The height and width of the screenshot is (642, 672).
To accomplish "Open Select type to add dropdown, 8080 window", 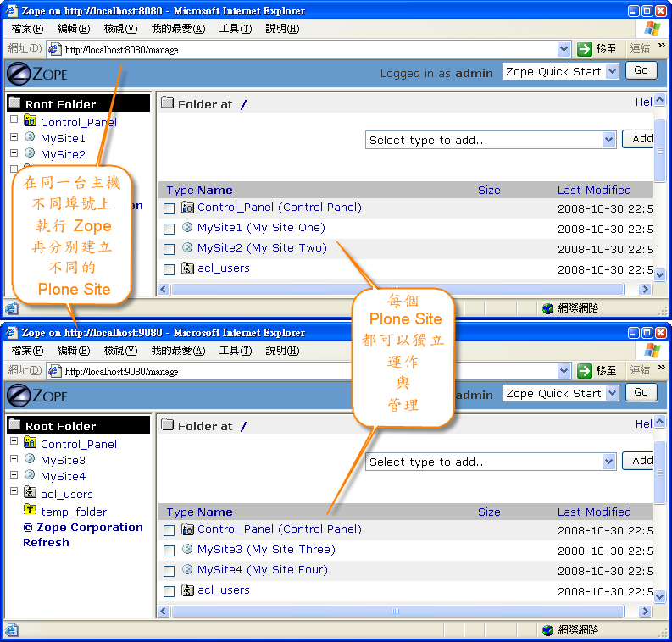I will (x=491, y=140).
